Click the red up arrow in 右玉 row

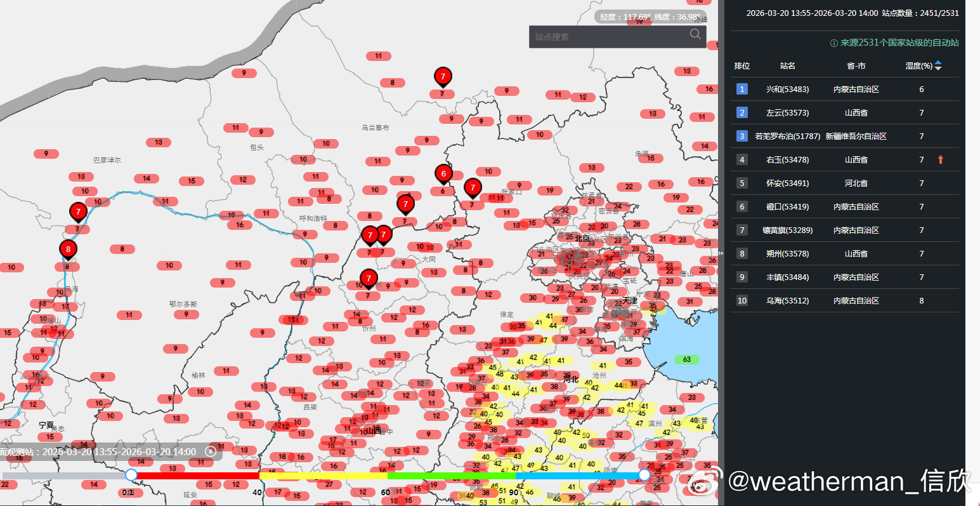point(940,160)
